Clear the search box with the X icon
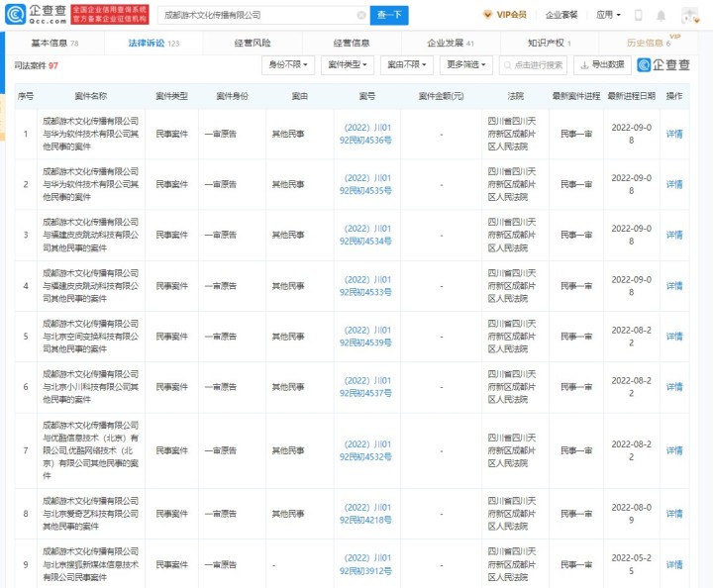Screen dimensions: 713x588 pos(361,15)
